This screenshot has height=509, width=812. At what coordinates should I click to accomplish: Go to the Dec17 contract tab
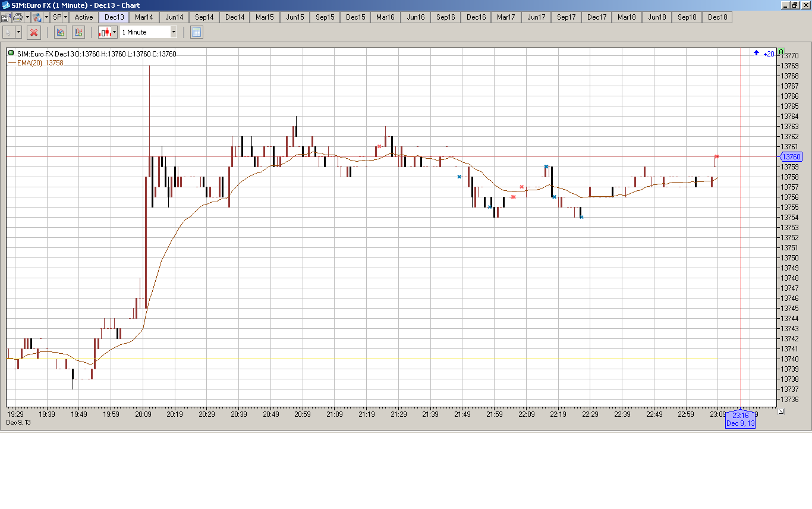tap(597, 17)
